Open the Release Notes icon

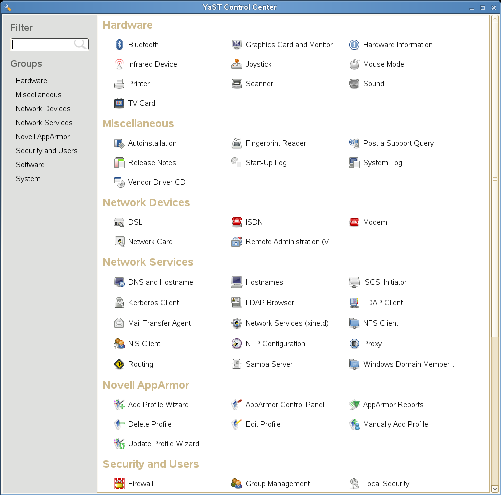pos(119,163)
